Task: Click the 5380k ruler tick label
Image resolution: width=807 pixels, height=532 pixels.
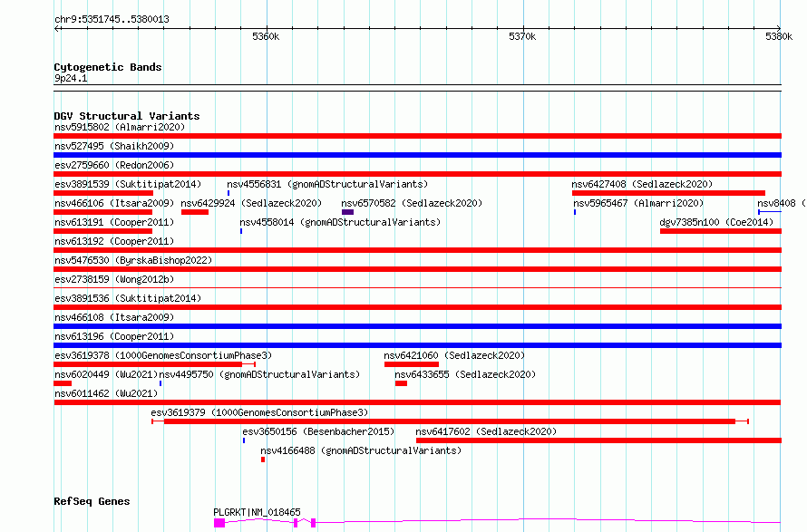Action: [779, 36]
